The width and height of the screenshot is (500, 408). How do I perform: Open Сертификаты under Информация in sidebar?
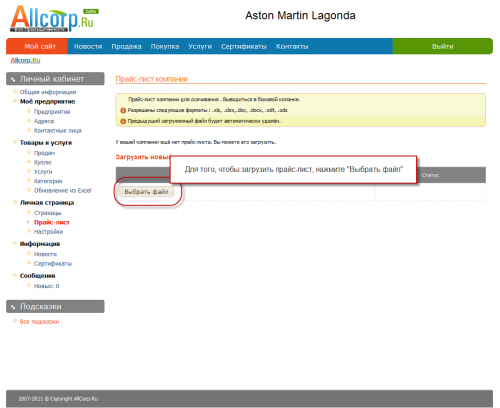(53, 264)
